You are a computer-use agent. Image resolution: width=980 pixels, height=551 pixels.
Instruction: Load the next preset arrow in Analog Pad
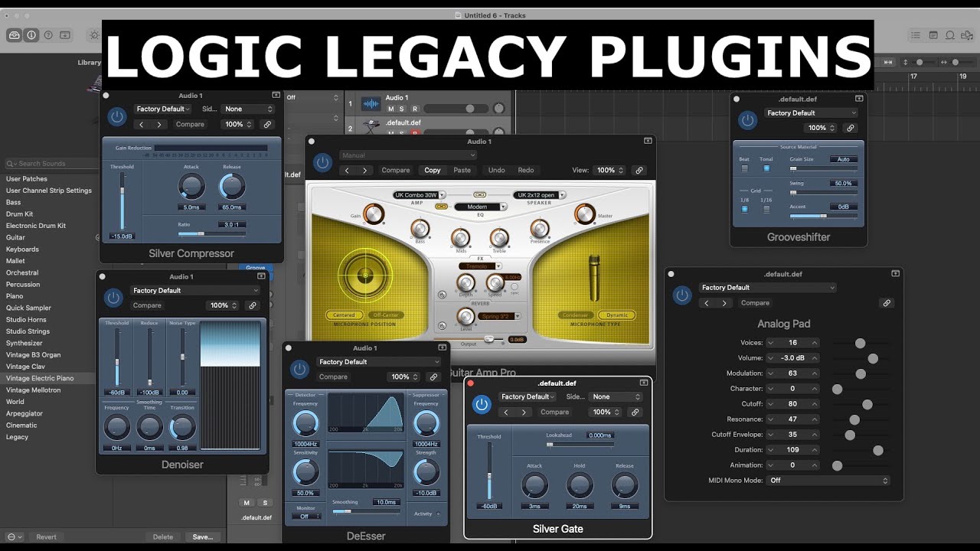click(724, 303)
